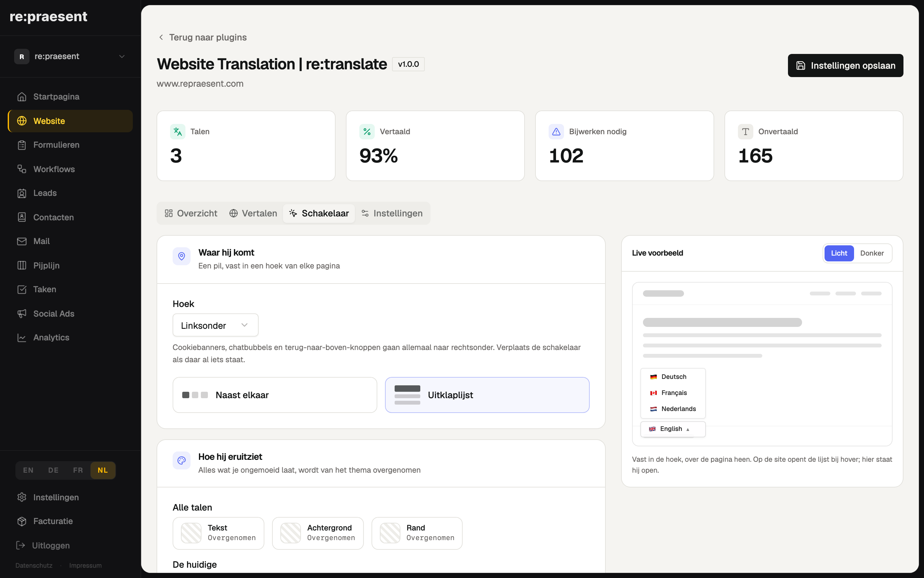The height and width of the screenshot is (578, 924).
Task: Click the 165 Onvertaald value
Action: [756, 156]
